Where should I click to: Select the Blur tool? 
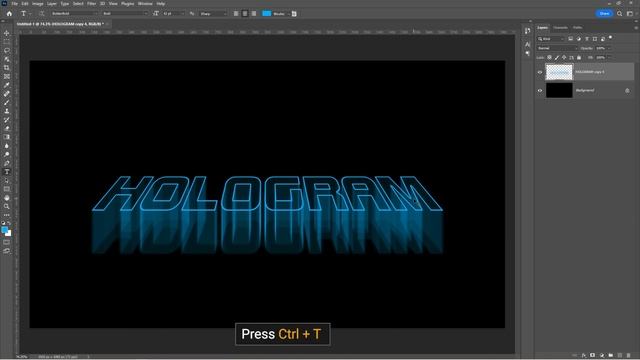[x=7, y=146]
